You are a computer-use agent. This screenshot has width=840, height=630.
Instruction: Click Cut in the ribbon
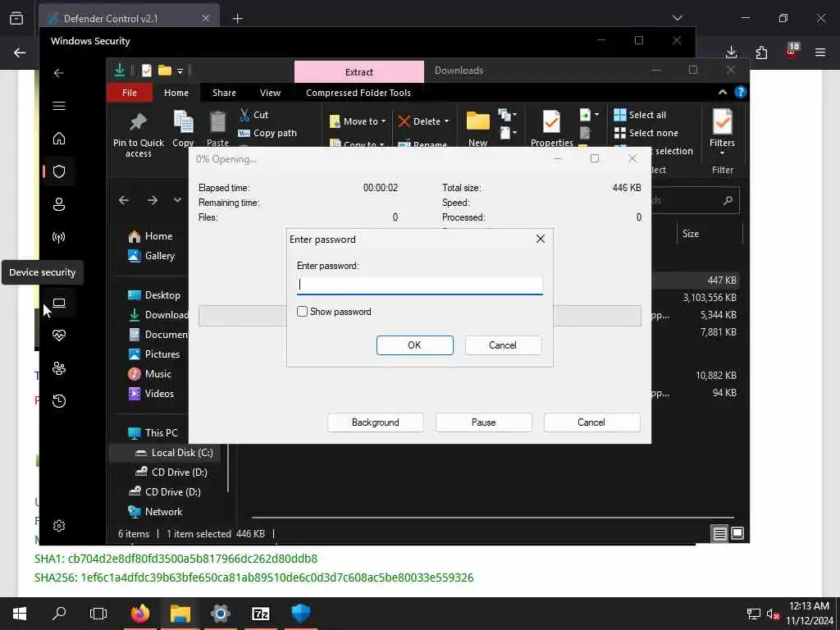(254, 115)
